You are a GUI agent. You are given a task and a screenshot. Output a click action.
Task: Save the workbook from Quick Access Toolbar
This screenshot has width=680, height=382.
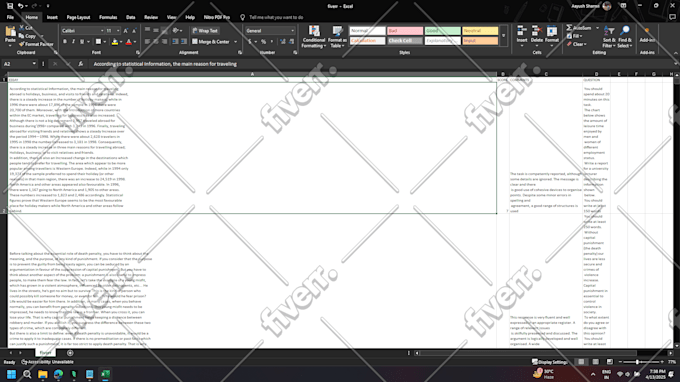point(10,6)
